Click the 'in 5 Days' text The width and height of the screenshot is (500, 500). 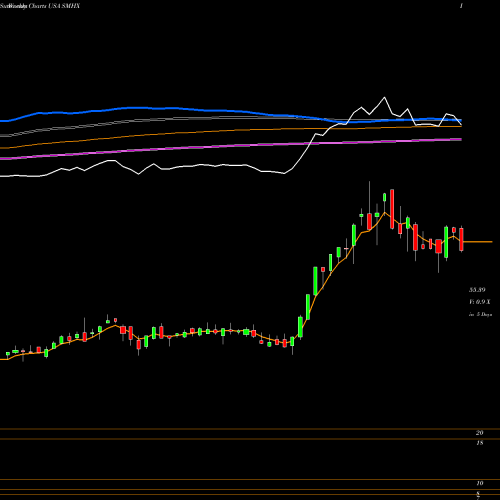(x=480, y=314)
